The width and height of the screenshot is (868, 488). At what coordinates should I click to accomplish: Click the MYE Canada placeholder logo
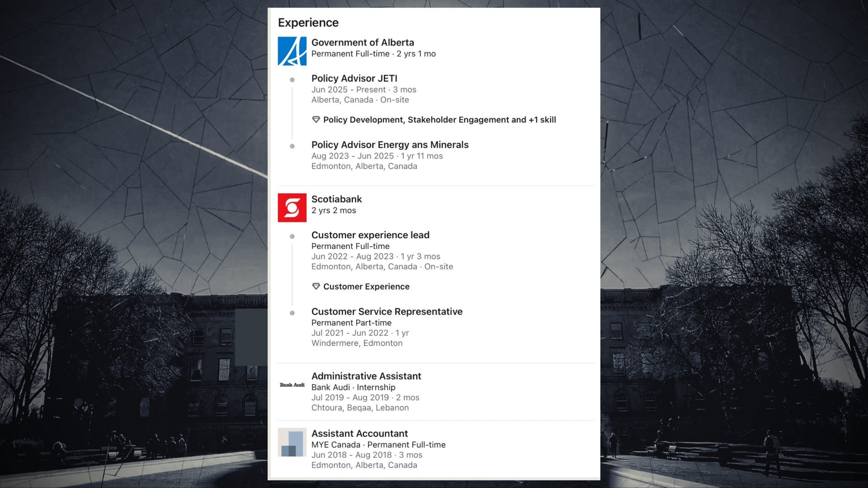click(x=292, y=442)
